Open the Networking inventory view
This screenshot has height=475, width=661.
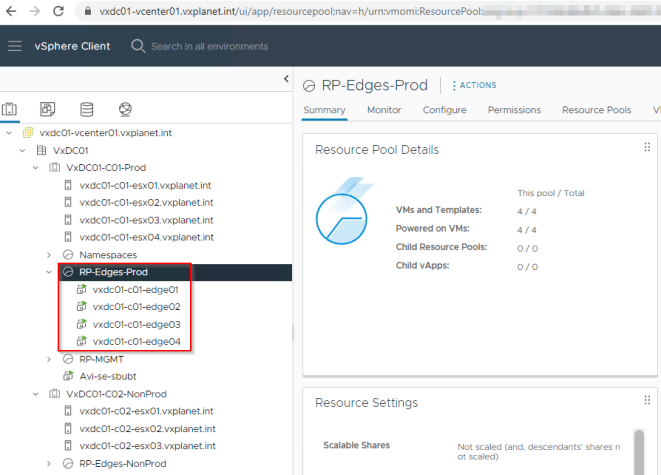(125, 109)
